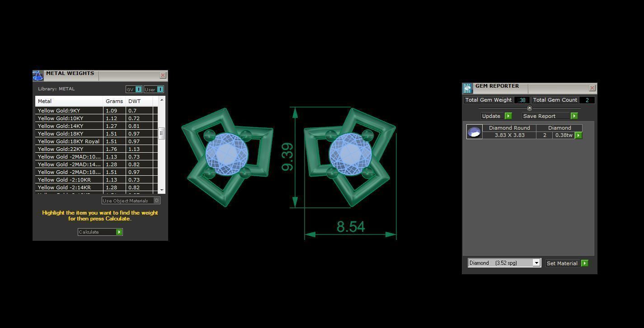Click the Total Gem Weight value field
The width and height of the screenshot is (644, 328).
[522, 100]
